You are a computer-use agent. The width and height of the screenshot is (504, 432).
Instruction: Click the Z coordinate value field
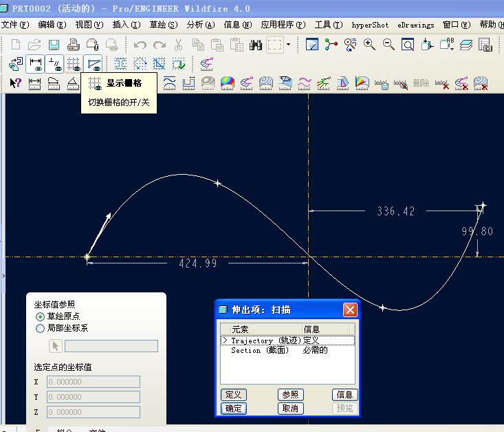[94, 412]
